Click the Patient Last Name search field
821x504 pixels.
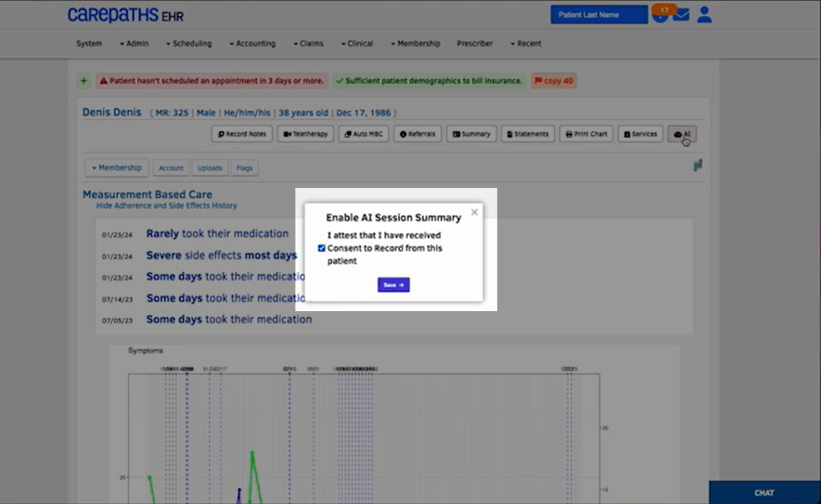(x=599, y=15)
